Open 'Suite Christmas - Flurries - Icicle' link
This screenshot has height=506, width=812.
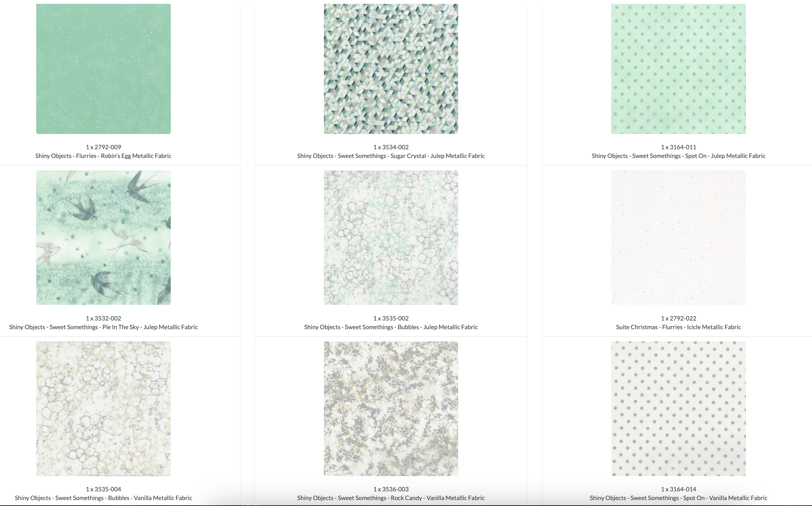(x=678, y=327)
